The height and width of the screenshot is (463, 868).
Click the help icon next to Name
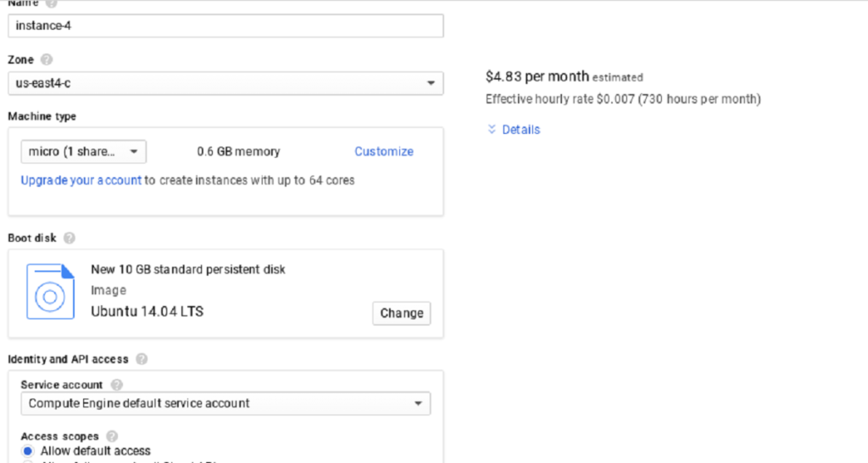tap(52, 3)
